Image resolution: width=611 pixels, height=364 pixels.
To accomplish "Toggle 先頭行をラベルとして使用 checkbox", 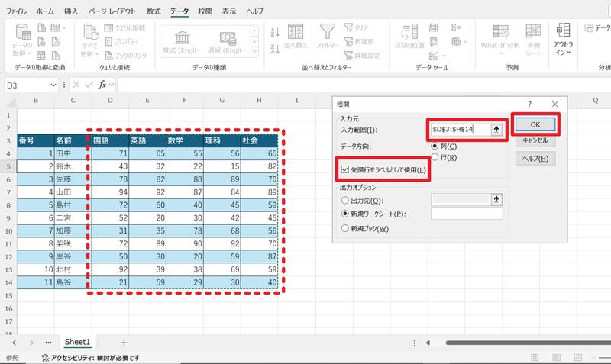I will click(345, 169).
